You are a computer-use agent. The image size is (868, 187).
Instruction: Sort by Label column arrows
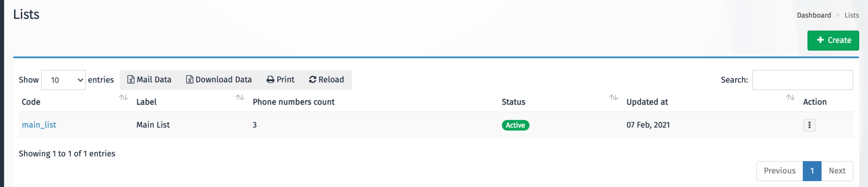point(240,98)
